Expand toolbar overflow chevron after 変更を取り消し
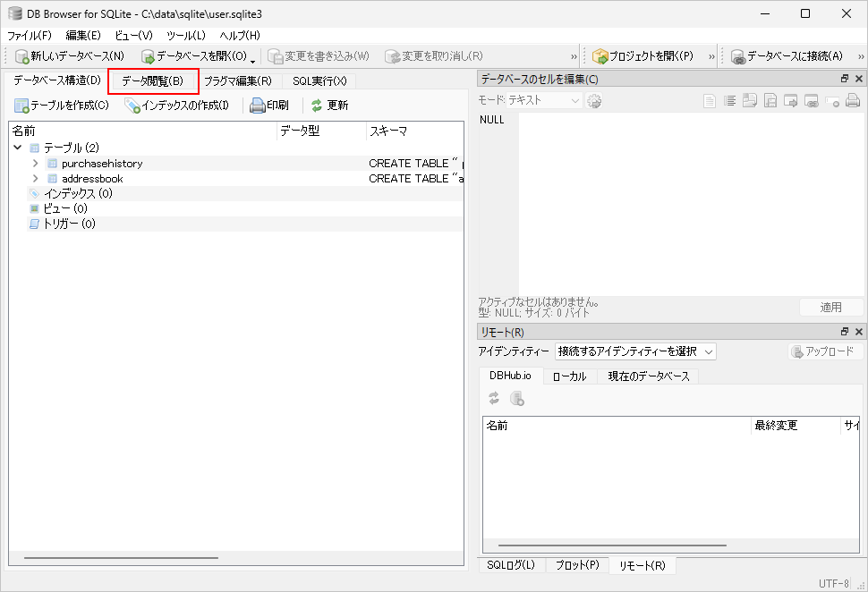Screen dimensions: 868x592 tap(574, 56)
